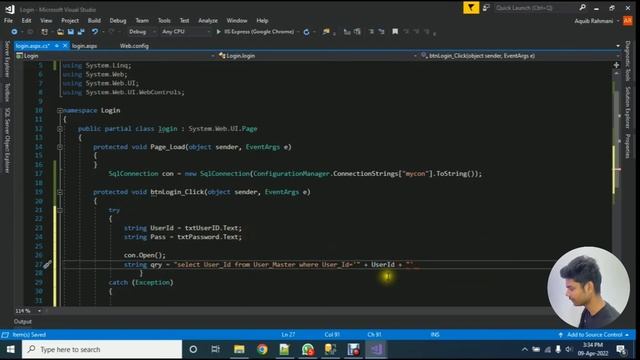Open the IIS Express browser dropdown arrow

click(x=298, y=32)
